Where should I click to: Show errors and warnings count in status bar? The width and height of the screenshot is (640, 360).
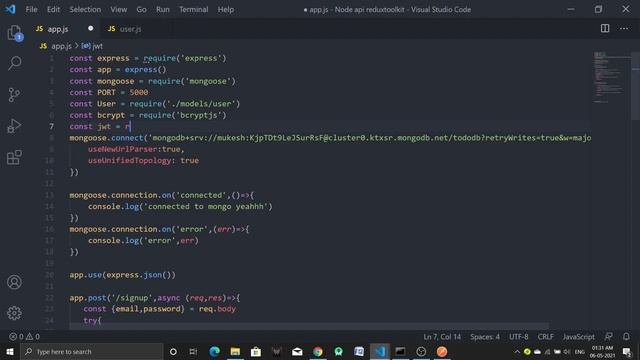24,337
